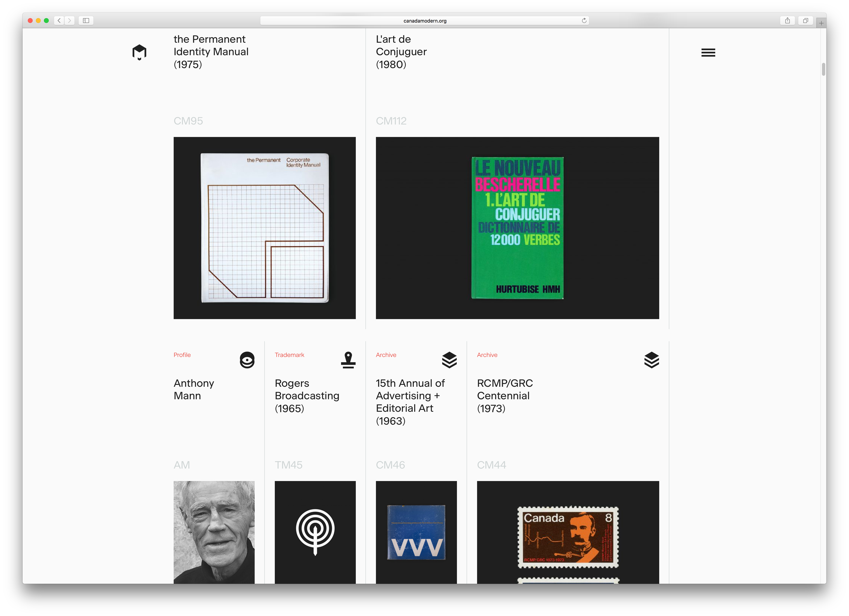Image resolution: width=849 pixels, height=616 pixels.
Task: Open the Permanent Identity Manual (1975) title
Action: point(211,52)
